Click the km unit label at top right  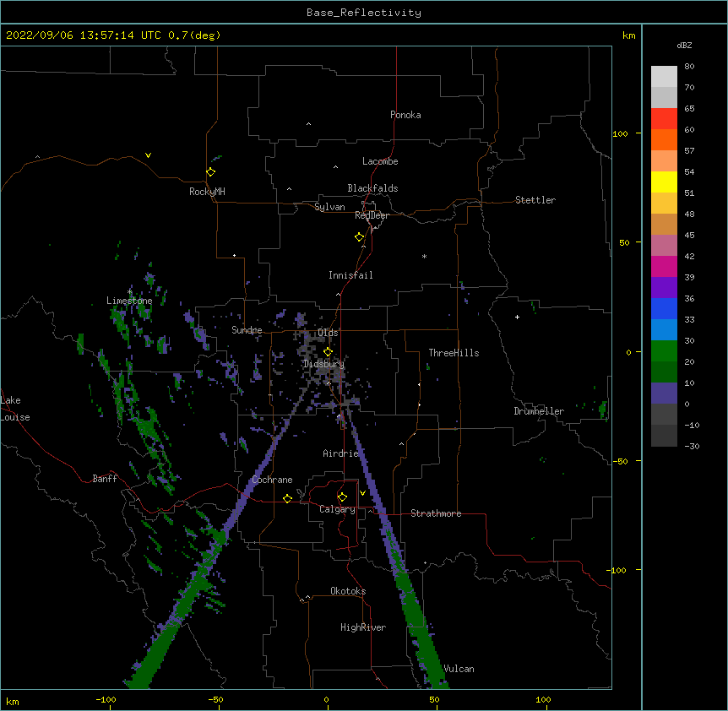pyautogui.click(x=629, y=35)
